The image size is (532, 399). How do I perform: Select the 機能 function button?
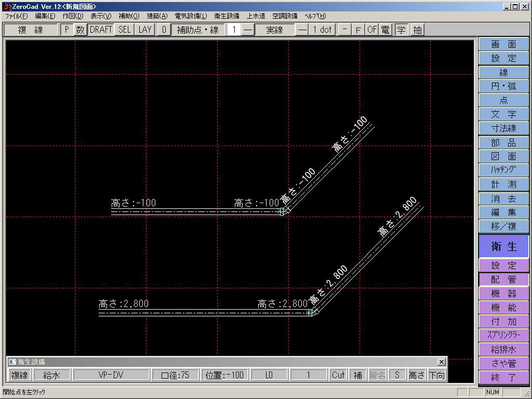pos(503,308)
